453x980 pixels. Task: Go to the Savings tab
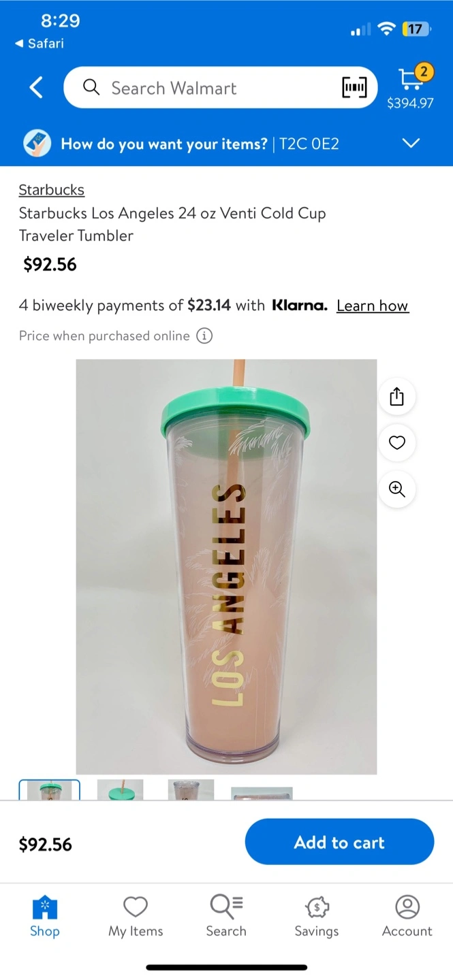click(317, 917)
